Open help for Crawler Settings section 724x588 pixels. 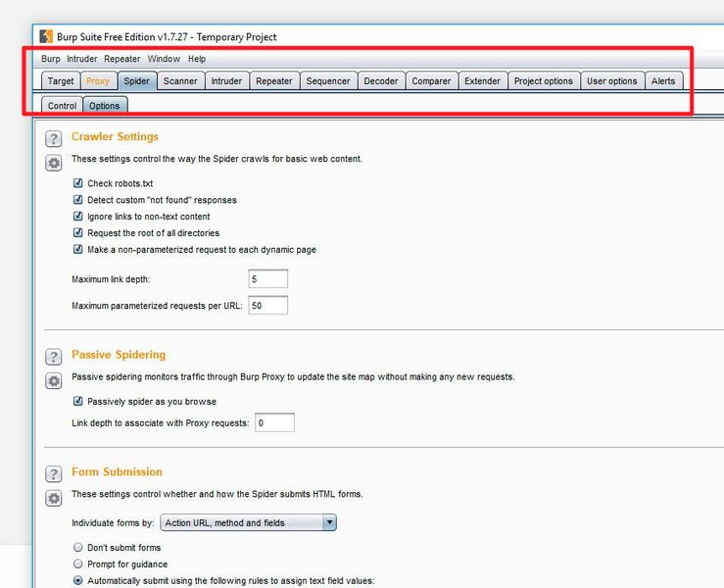click(x=54, y=138)
